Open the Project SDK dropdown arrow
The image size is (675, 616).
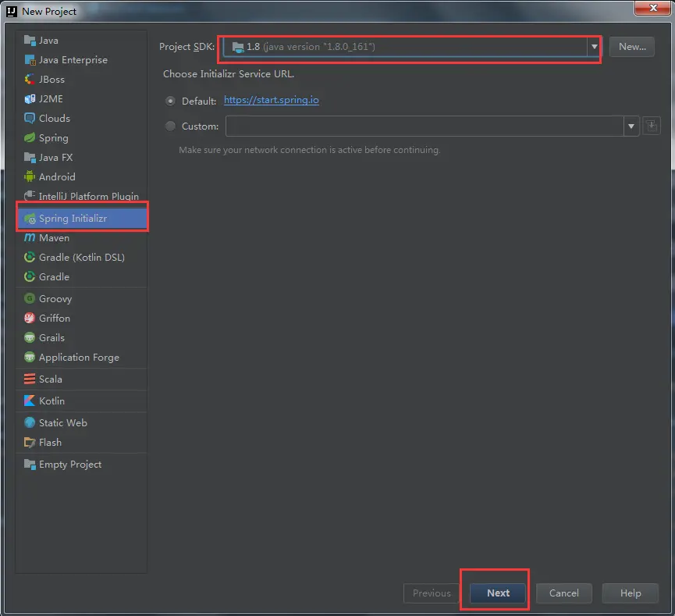[x=594, y=47]
